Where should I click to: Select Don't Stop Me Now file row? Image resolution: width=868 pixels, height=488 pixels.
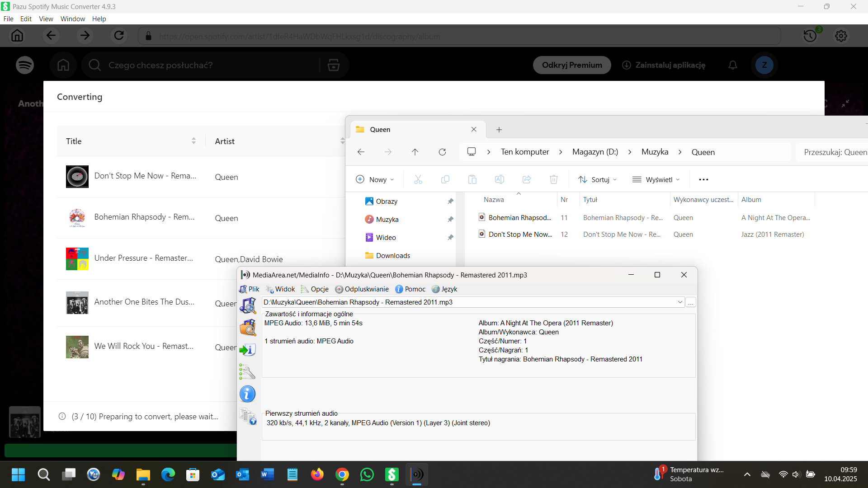pyautogui.click(x=646, y=235)
